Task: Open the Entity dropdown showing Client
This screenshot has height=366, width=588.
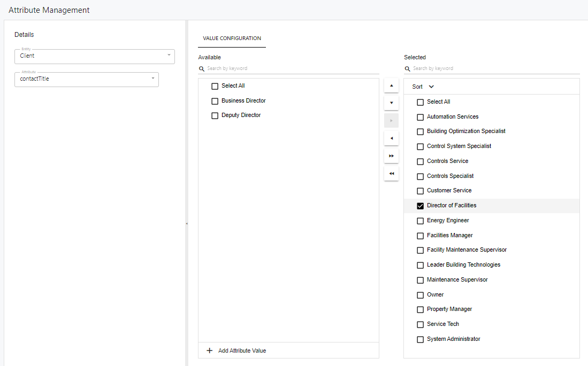Action: [95, 56]
